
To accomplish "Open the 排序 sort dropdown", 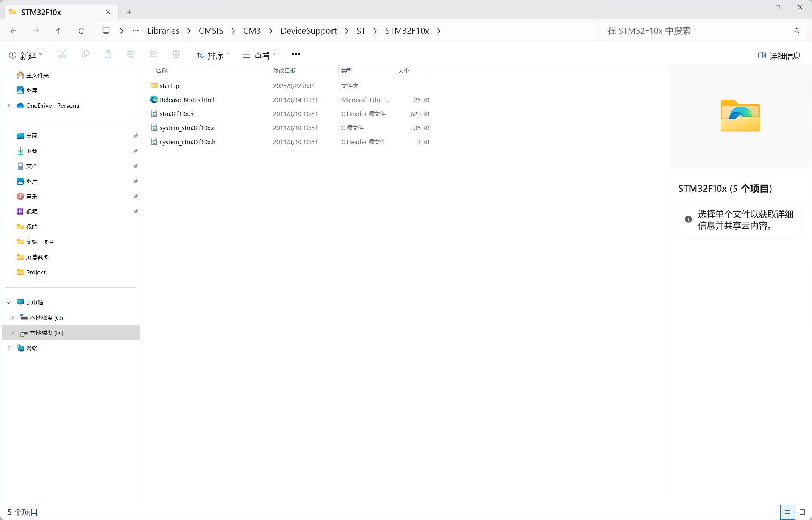I will 213,56.
